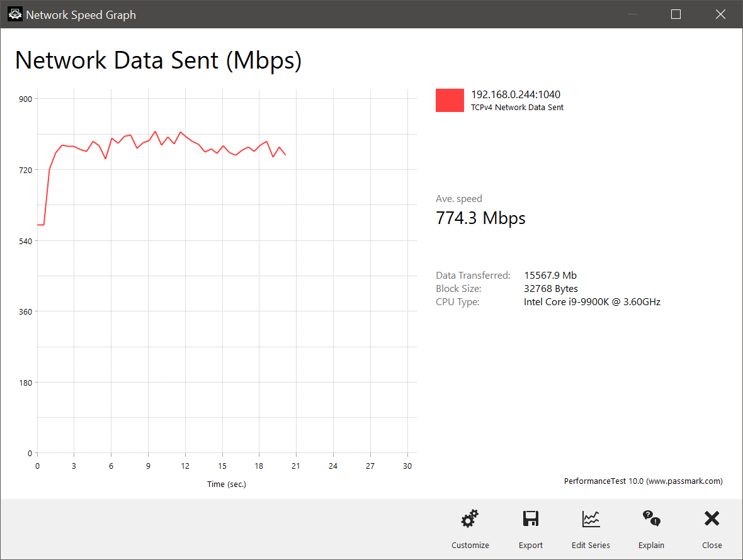
Task: Click the 540 y-axis tick label
Action: tap(25, 242)
